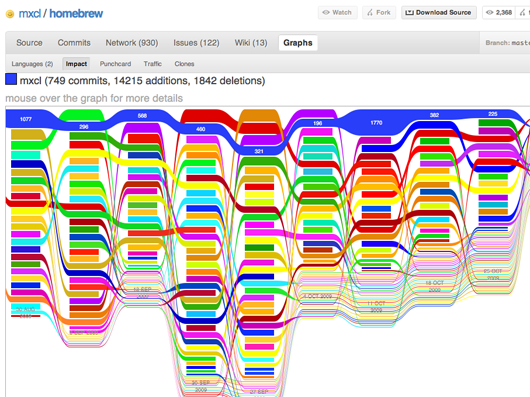Screen dimensions: 530x397
Task: Click the blue mxcl legend color swatch
Action: [11, 79]
